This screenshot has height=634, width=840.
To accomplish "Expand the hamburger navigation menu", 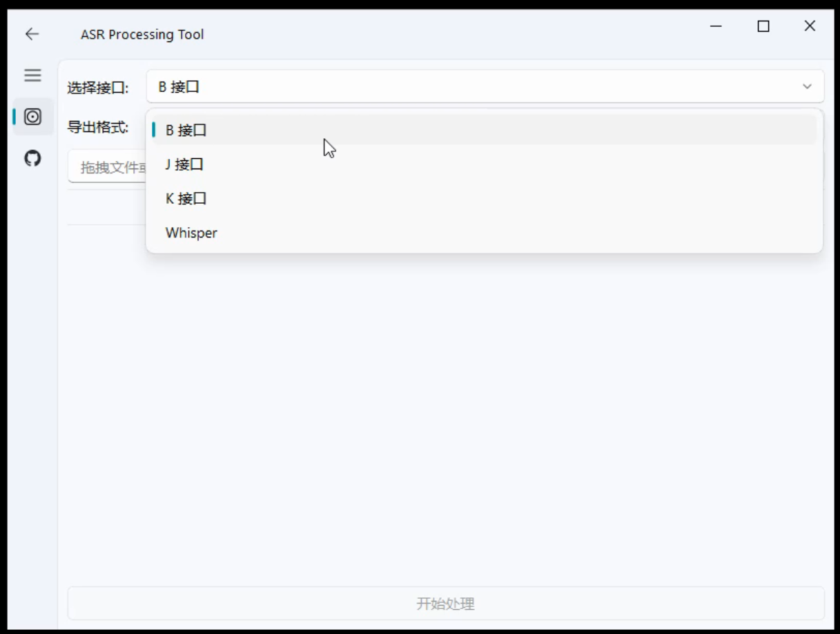I will (x=32, y=75).
